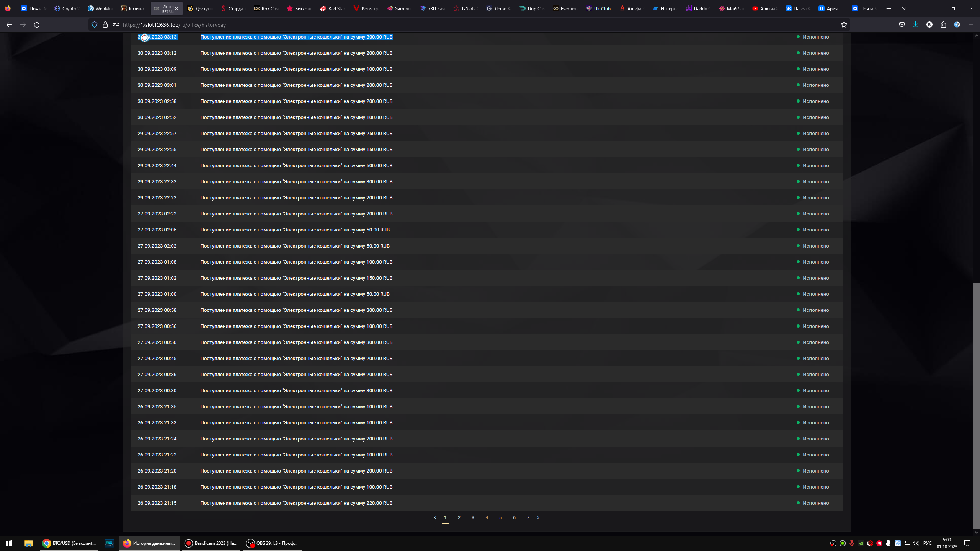Open the Save to Pocket icon
Screen dimensions: 980x551
902,25
